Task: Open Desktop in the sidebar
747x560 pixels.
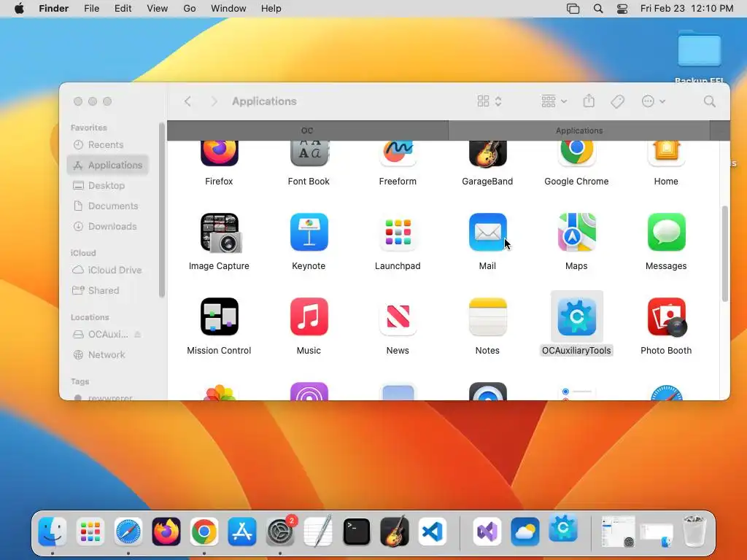Action: pyautogui.click(x=108, y=186)
